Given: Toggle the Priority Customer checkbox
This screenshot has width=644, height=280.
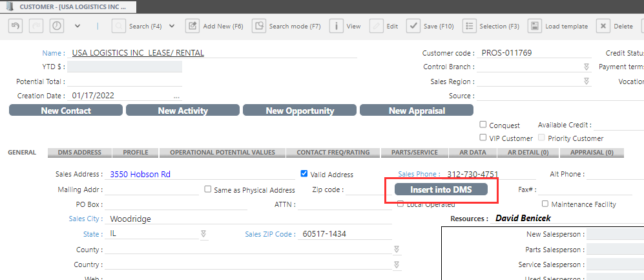Looking at the screenshot, I should pyautogui.click(x=541, y=138).
